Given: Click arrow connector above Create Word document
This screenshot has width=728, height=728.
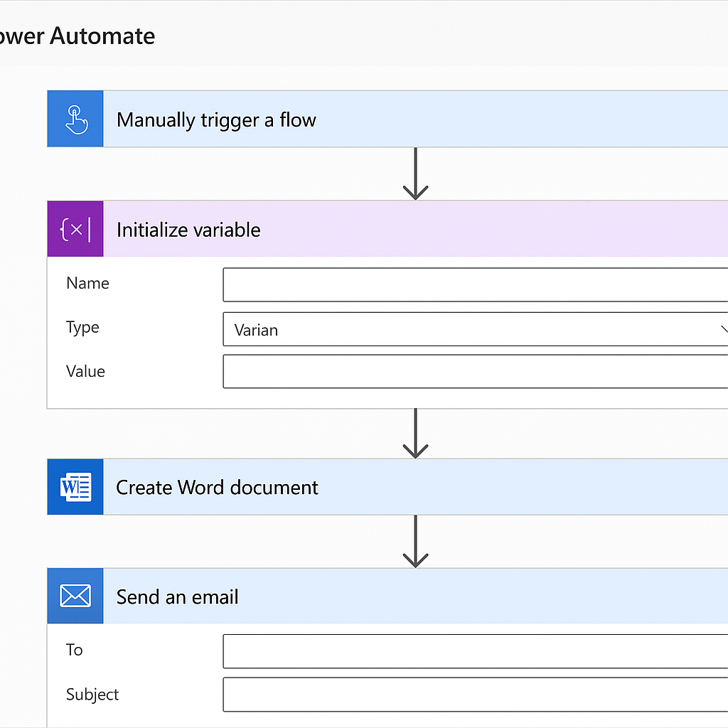Looking at the screenshot, I should (x=415, y=433).
